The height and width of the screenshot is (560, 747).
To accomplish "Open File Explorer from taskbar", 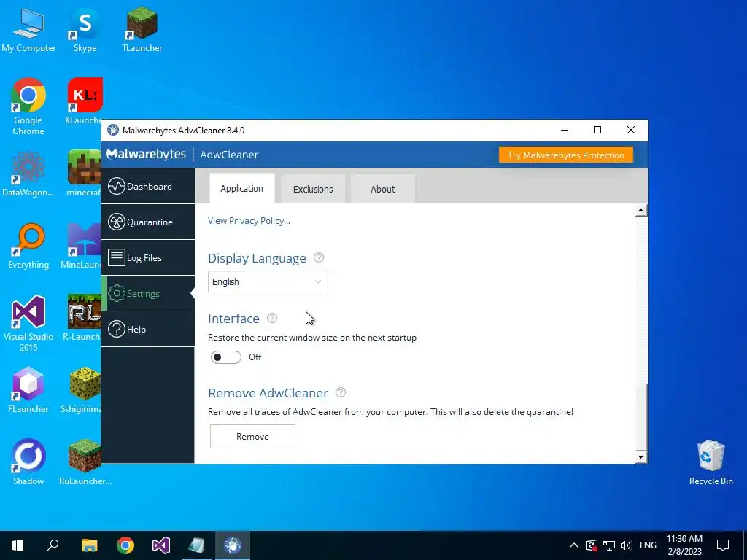I will [x=89, y=545].
